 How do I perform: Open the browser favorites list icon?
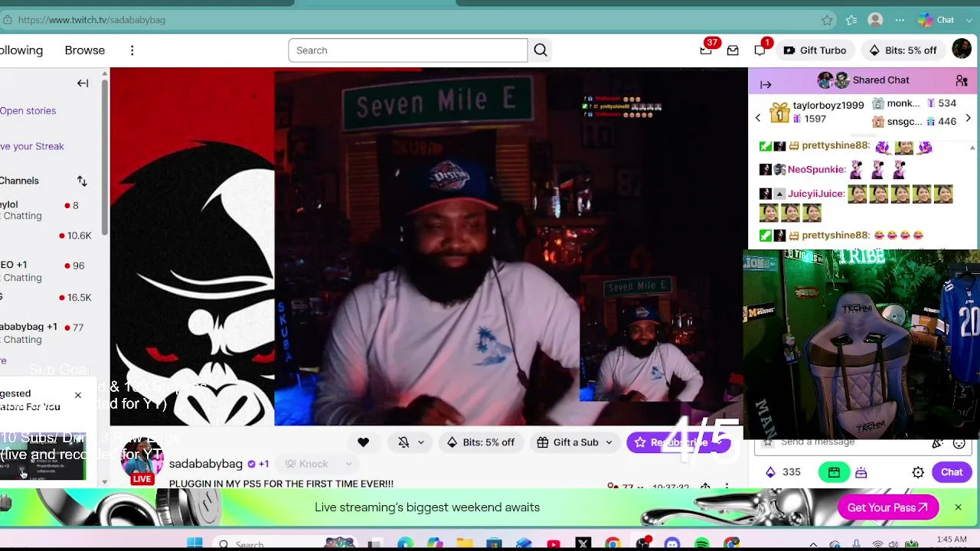point(851,20)
